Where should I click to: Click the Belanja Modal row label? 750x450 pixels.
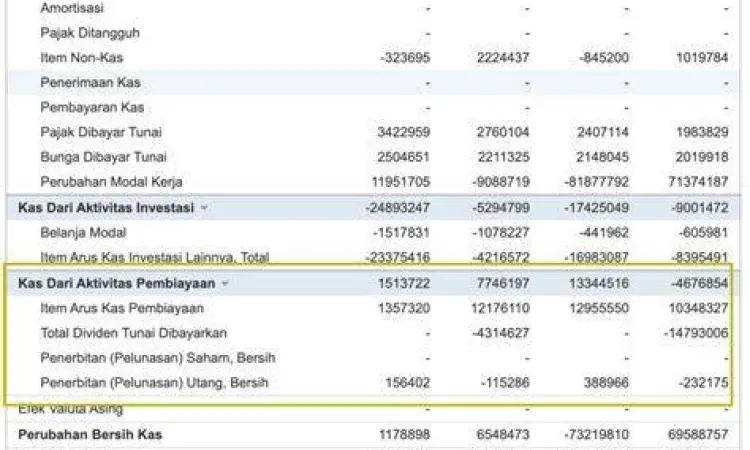(81, 232)
